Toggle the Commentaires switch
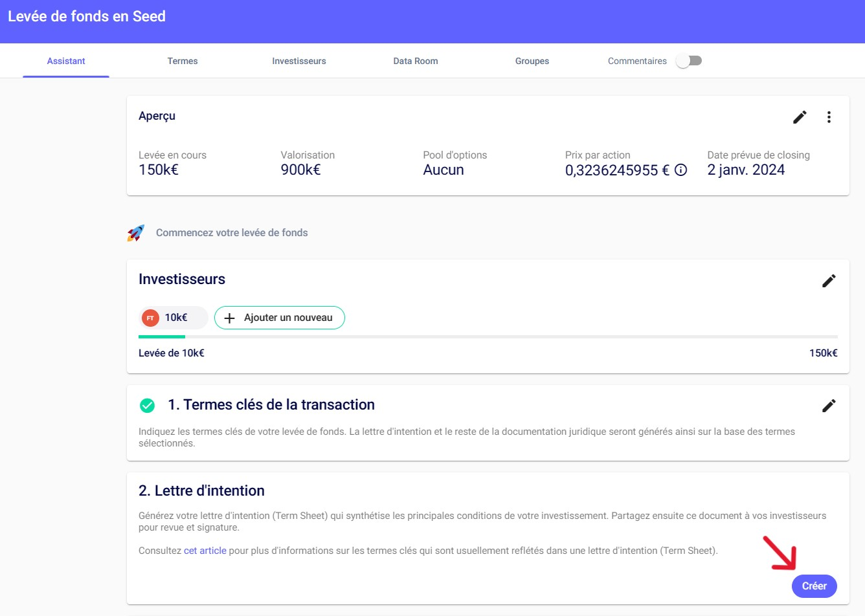 [x=689, y=61]
